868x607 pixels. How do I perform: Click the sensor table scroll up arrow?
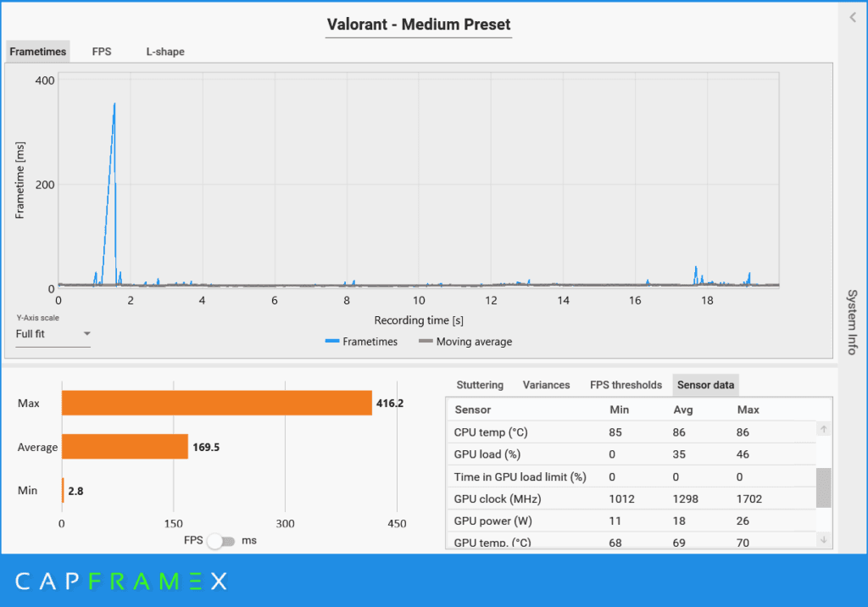pyautogui.click(x=824, y=429)
